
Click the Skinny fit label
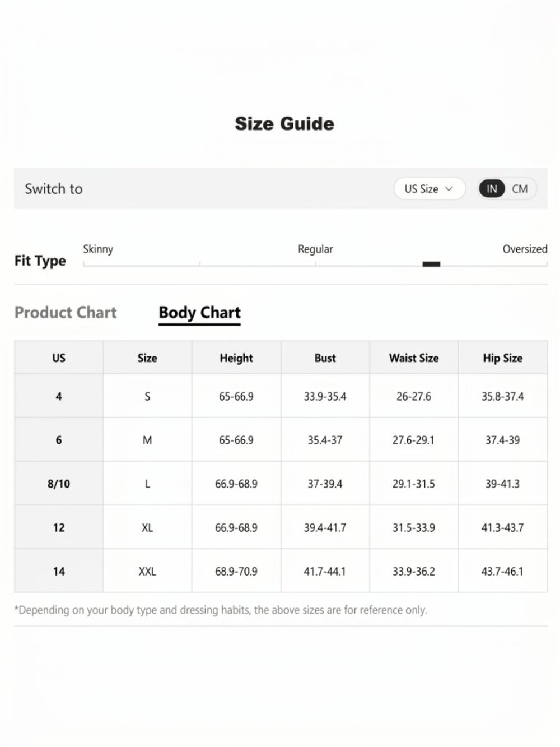click(x=98, y=249)
